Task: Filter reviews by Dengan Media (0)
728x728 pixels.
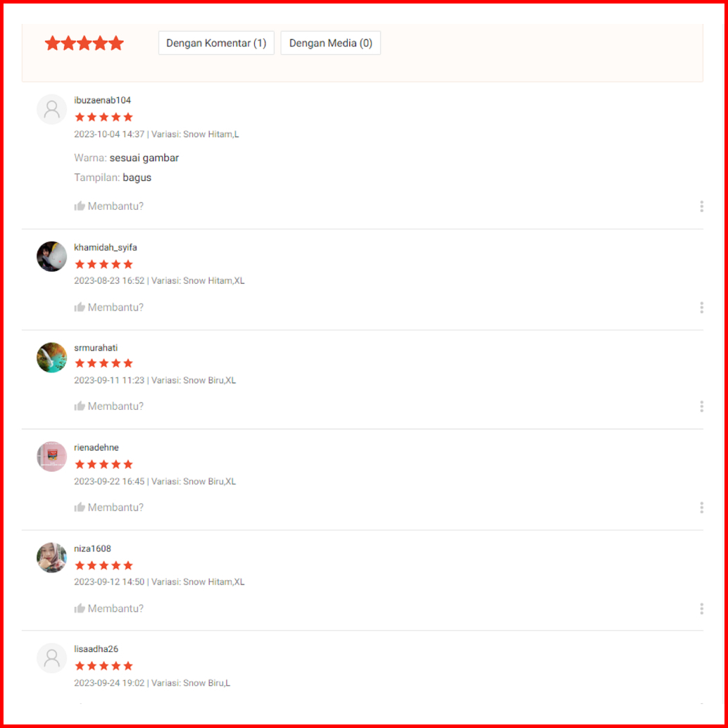Action: [331, 43]
